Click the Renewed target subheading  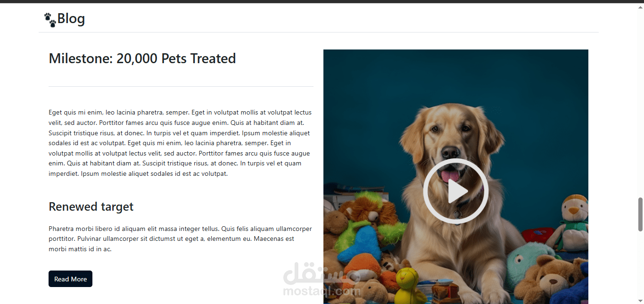[91, 207]
